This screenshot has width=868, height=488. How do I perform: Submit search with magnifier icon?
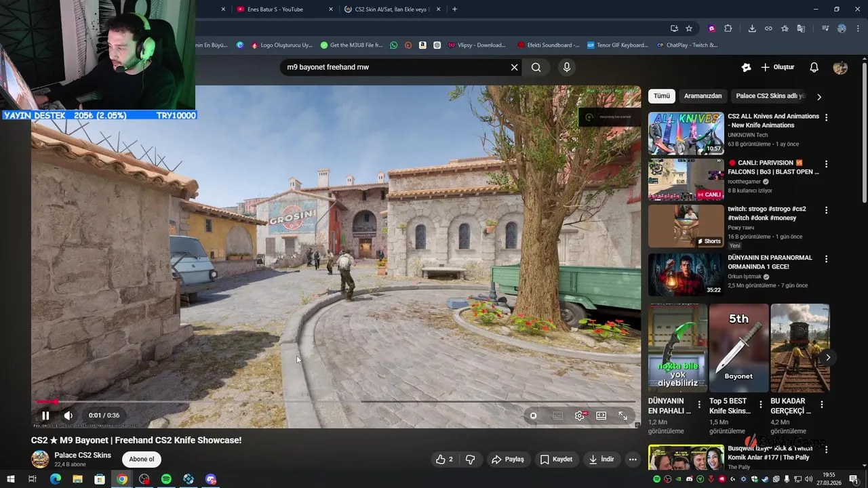[x=536, y=67]
